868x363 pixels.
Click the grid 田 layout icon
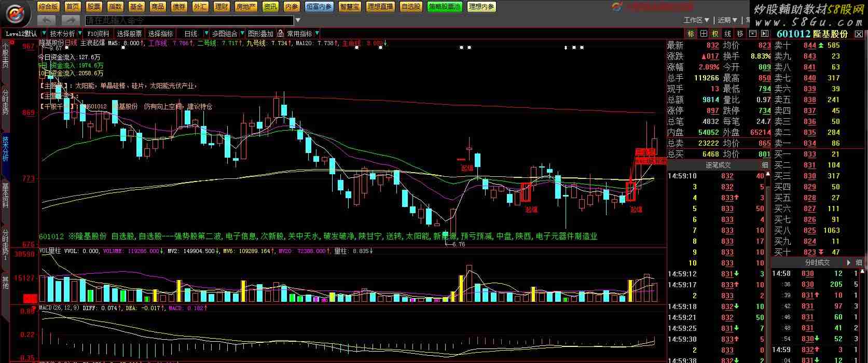703,34
